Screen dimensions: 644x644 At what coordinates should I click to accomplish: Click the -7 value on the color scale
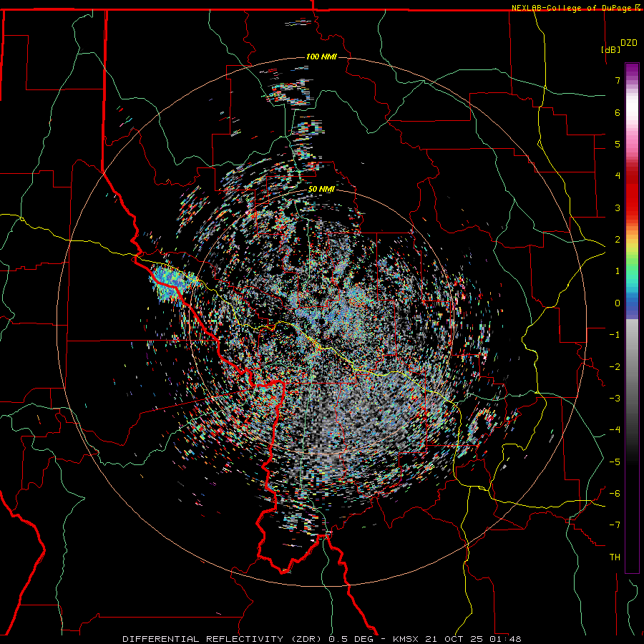(615, 525)
